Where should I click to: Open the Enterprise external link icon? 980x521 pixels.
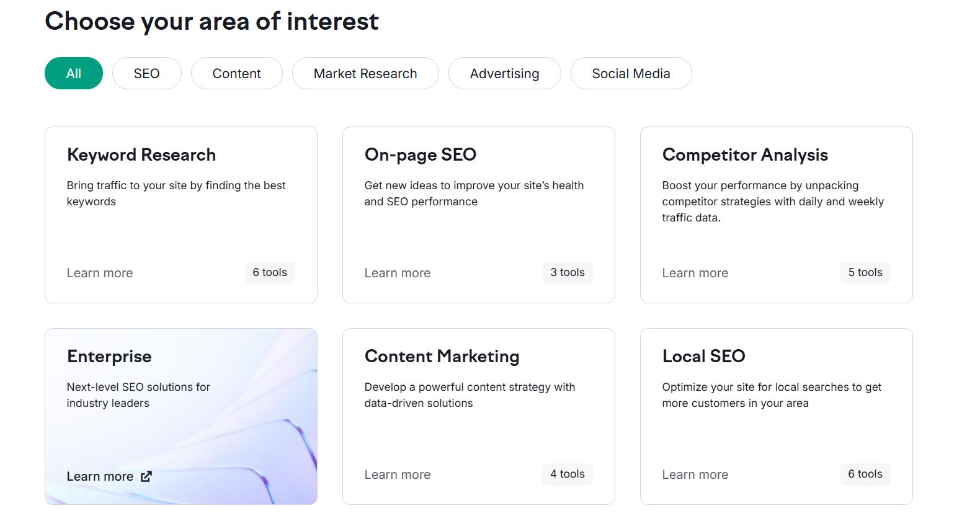click(x=146, y=476)
